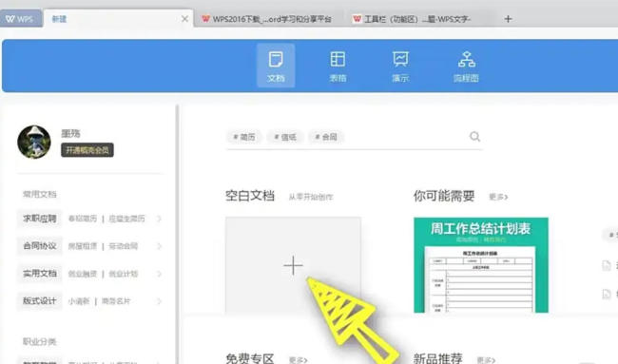Open the 合同协议 category
This screenshot has width=618, height=364.
[40, 246]
